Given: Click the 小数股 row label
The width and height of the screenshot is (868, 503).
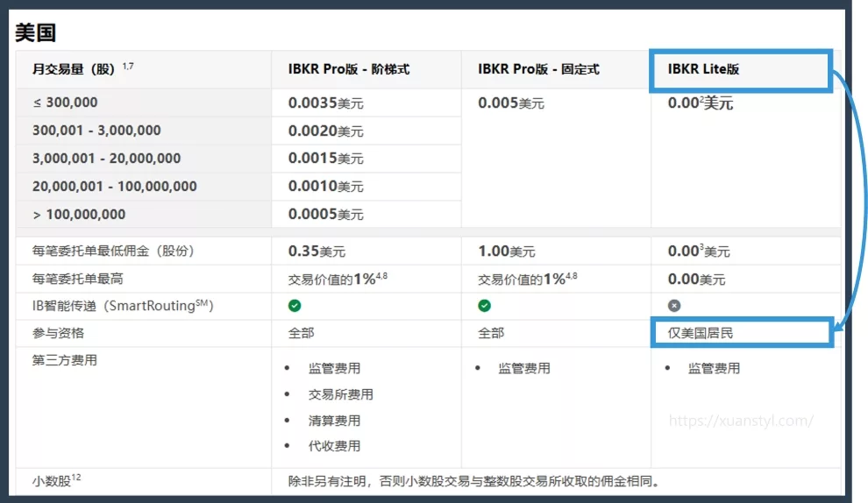Looking at the screenshot, I should [x=56, y=480].
